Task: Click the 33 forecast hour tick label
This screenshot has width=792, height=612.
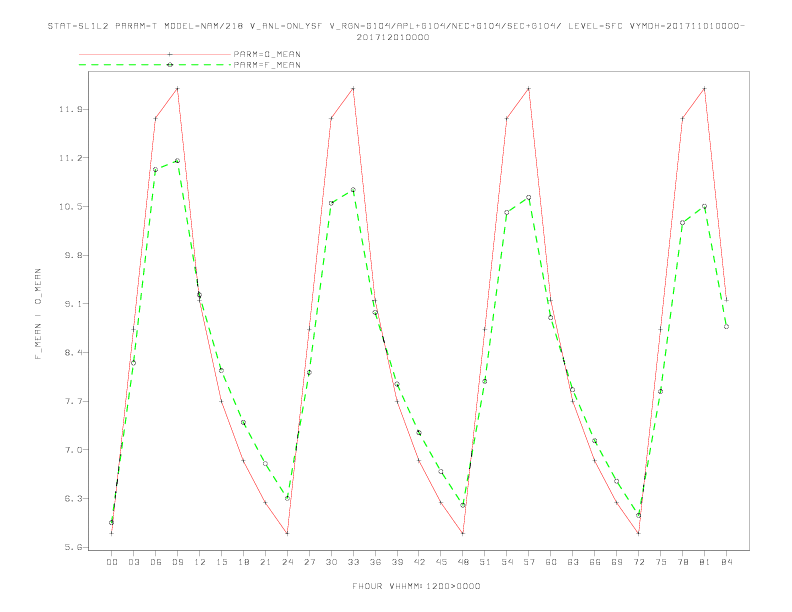Action: click(x=353, y=562)
